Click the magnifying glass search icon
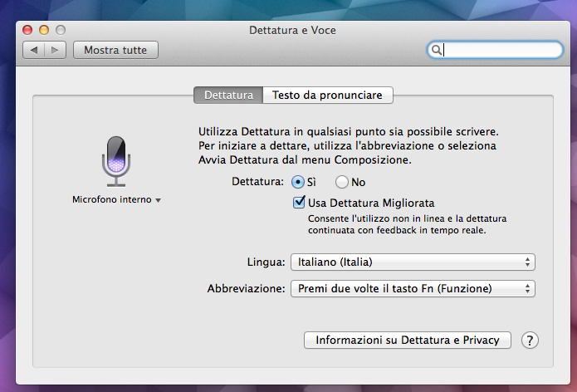The image size is (577, 392). 435,51
